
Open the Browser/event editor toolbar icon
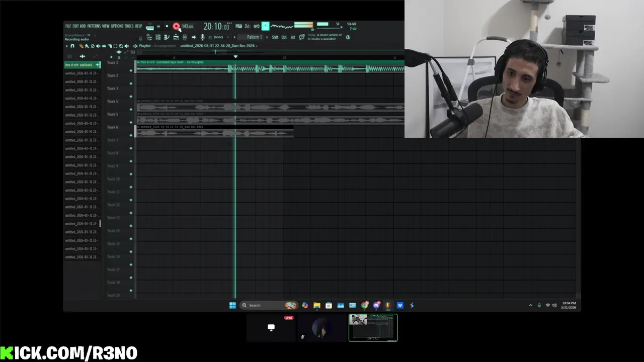point(176,37)
